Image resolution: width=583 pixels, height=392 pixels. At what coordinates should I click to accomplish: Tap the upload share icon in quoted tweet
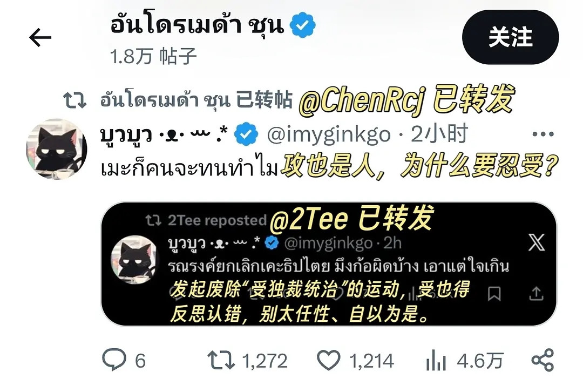(x=536, y=293)
